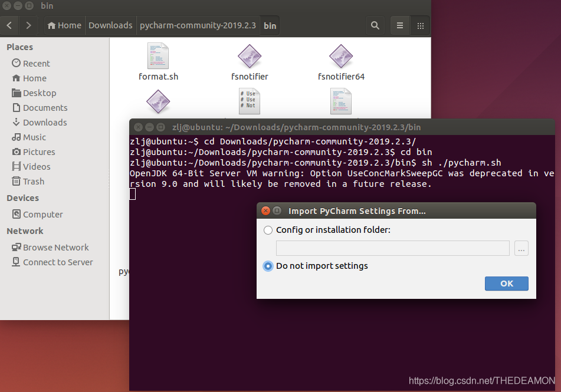Open Downloads in Places sidebar
The image size is (561, 392).
tap(40, 123)
